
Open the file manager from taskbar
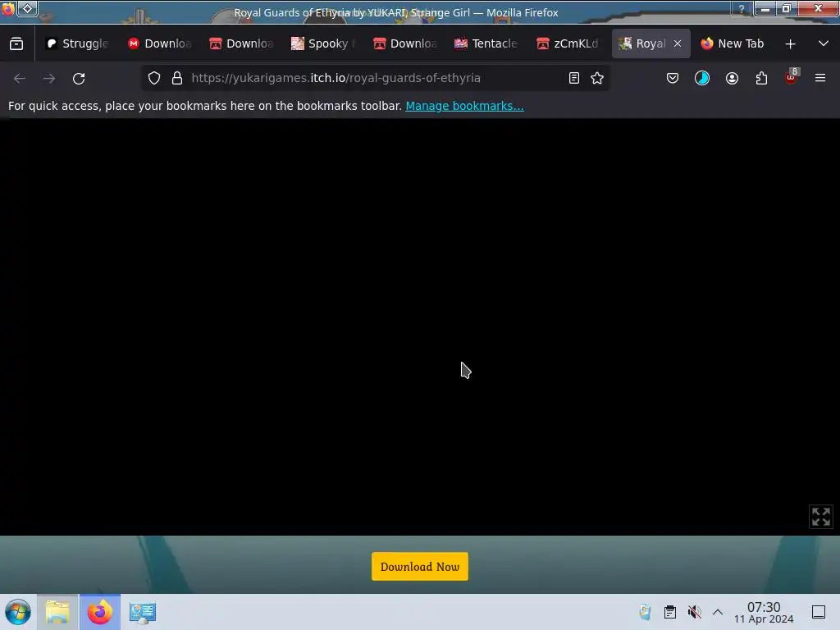click(57, 612)
